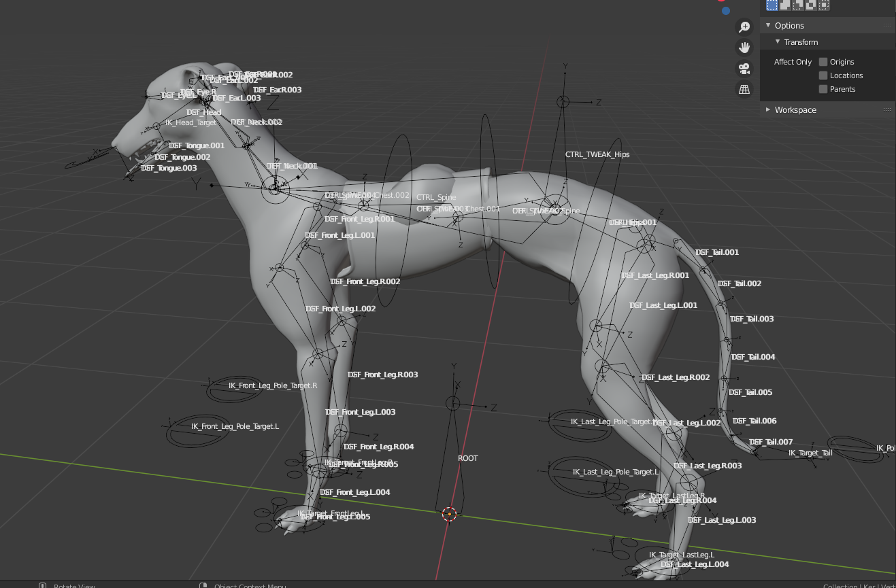Click the zoom view magnifier gizmo
896x588 pixels.
tap(744, 27)
